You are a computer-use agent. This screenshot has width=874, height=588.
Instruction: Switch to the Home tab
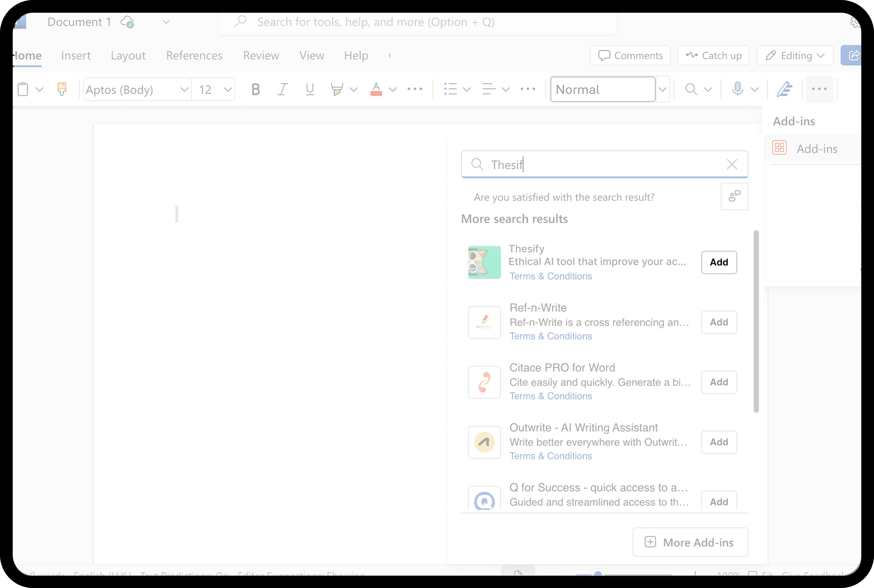click(27, 56)
